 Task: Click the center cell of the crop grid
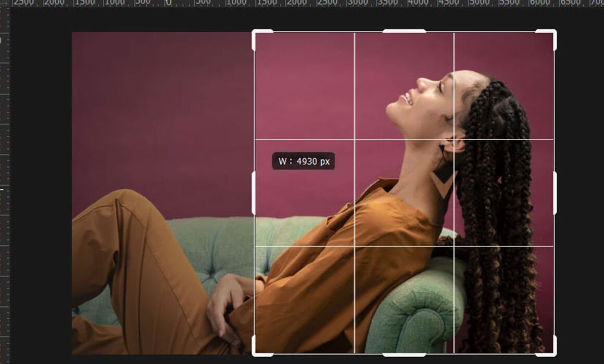click(404, 193)
